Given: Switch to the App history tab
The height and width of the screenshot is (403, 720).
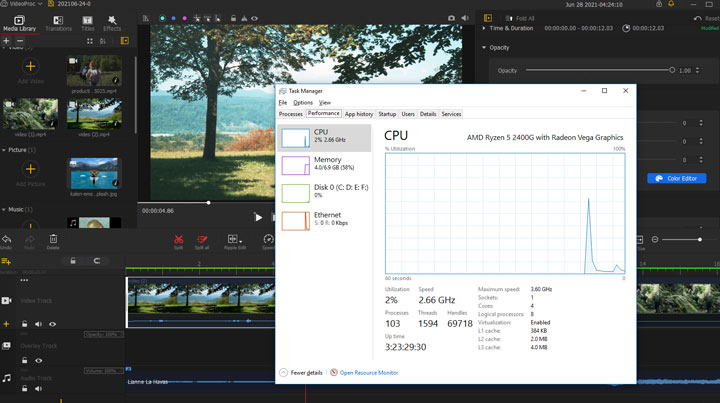Looking at the screenshot, I should [358, 114].
